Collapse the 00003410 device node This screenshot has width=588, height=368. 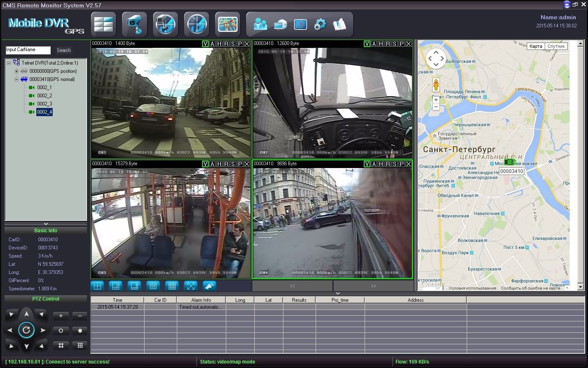16,79
